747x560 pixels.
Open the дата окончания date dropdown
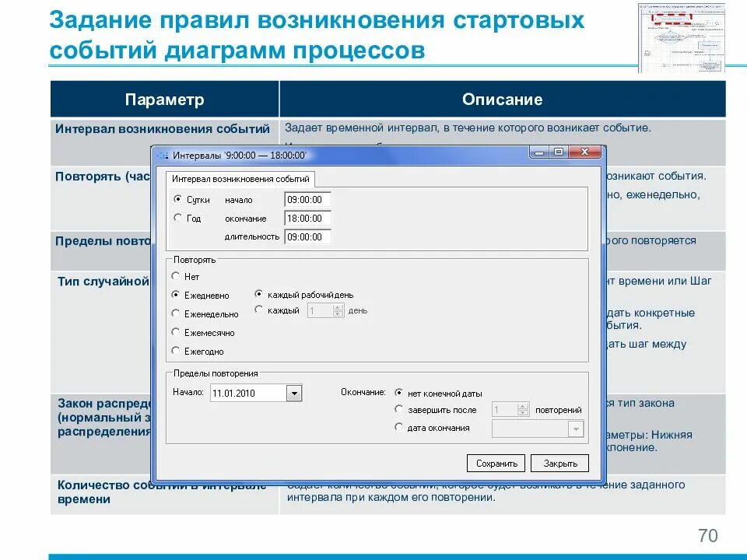point(576,429)
